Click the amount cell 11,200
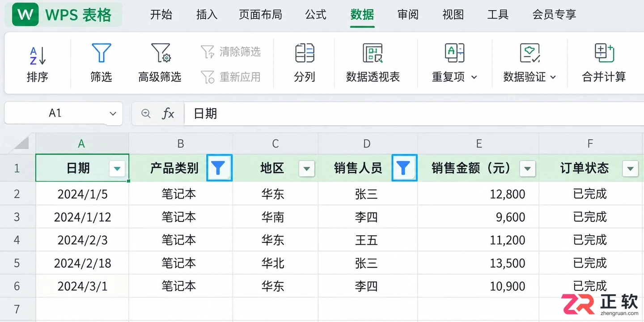This screenshot has height=322, width=644. 479,240
